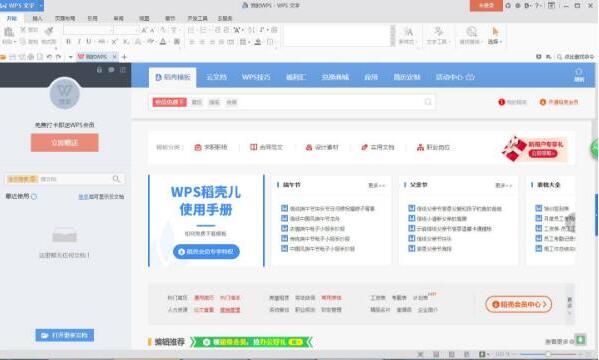The width and height of the screenshot is (599, 360).
Task: Click the search magnifier in template search box
Action: coord(428,102)
